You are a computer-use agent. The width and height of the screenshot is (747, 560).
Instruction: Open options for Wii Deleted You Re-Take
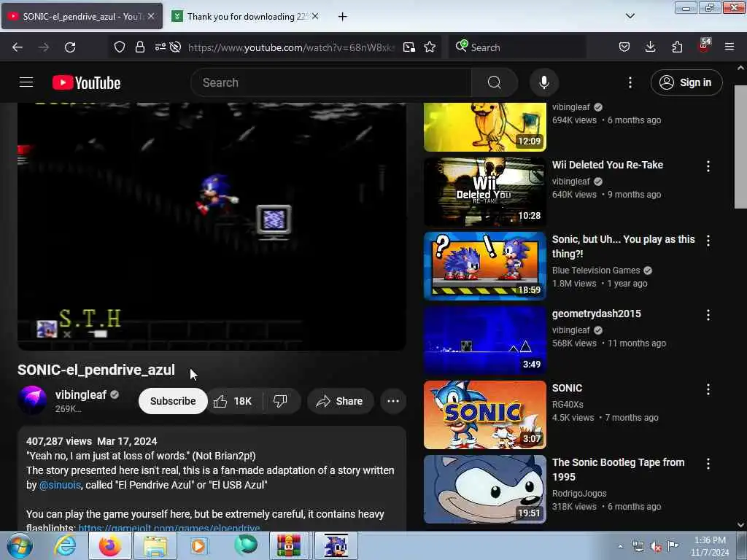pos(708,166)
